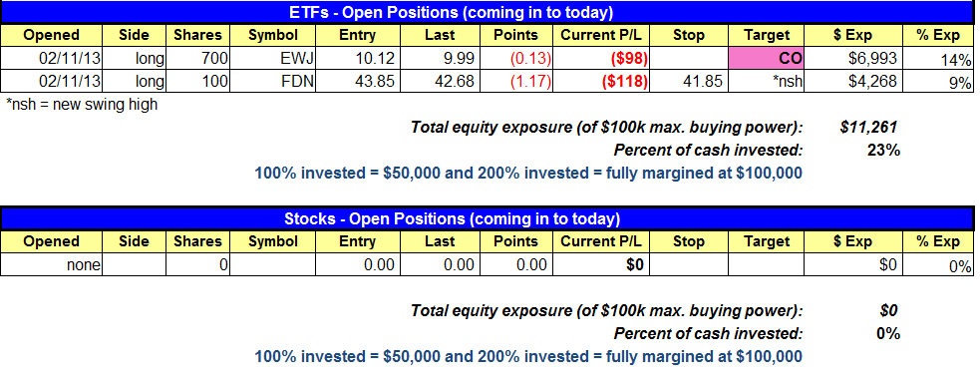Screen dimensions: 980x382
Task: Click the *nsh target cell
Action: point(767,81)
